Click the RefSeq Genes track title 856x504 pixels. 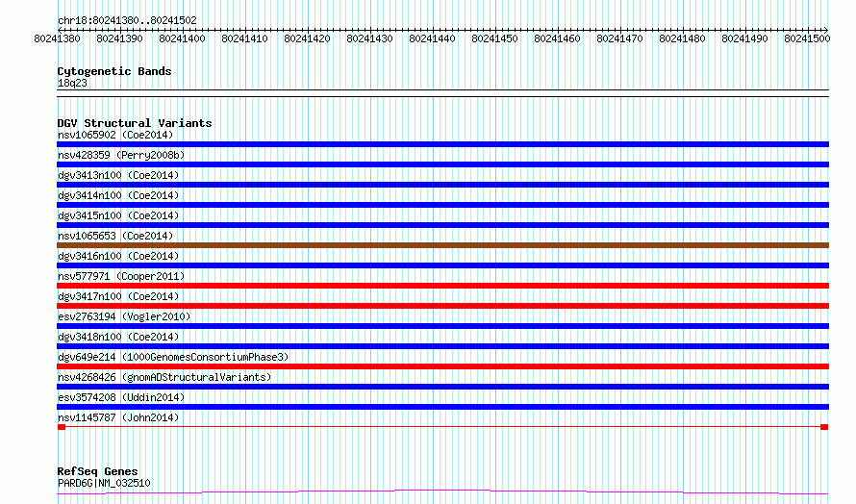click(97, 471)
